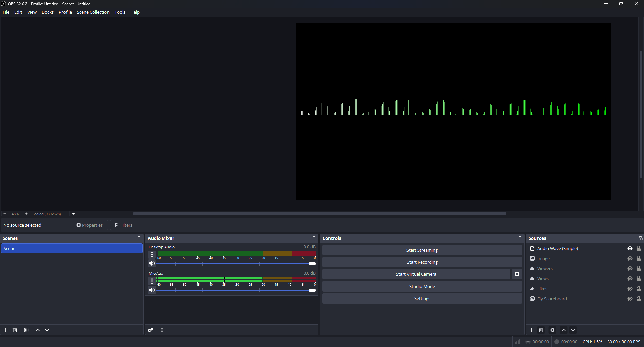Open scene filters with the filter icon
Viewport: 644px width, 347px height.
pyautogui.click(x=26, y=330)
